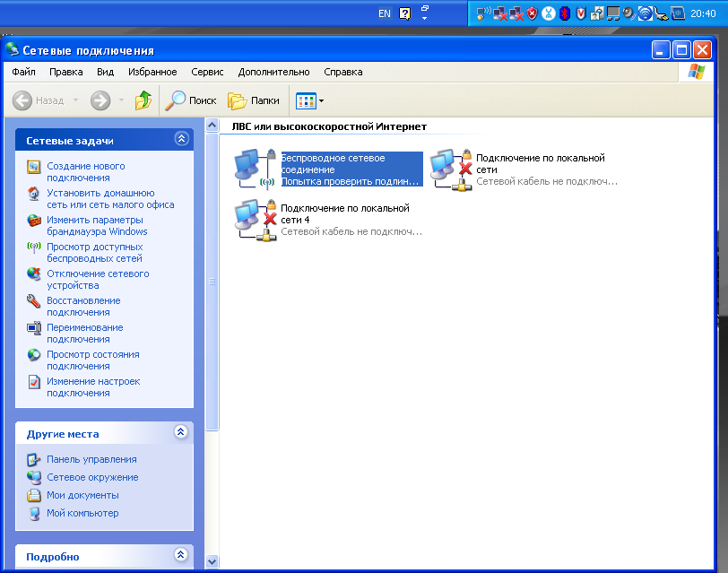Screen dimensions: 728x573
Task: Open the Сервис menu
Action: click(x=207, y=72)
